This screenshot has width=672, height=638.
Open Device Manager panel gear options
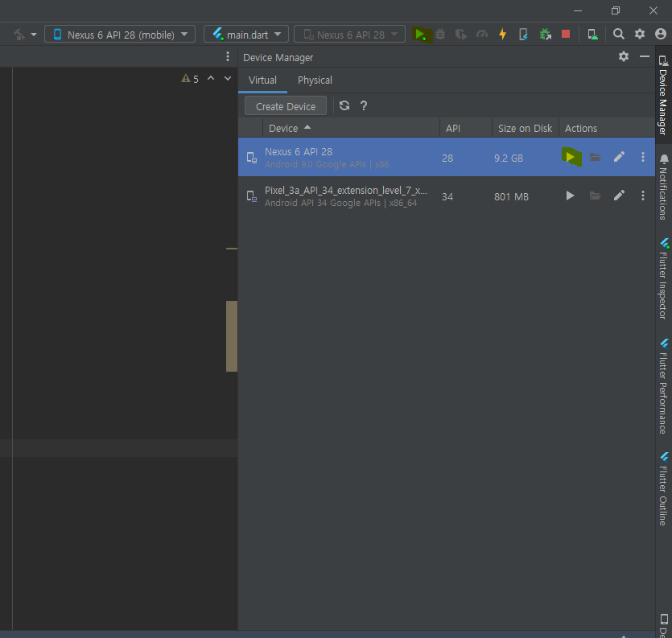pyautogui.click(x=624, y=56)
